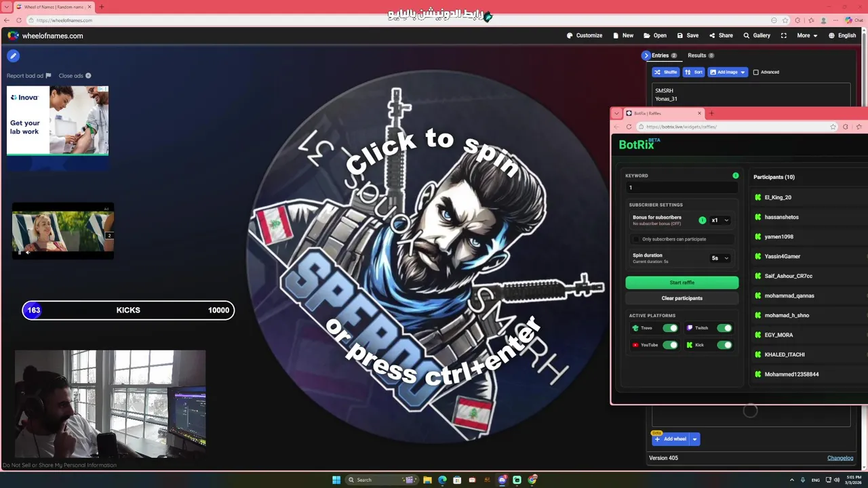The image size is (868, 488).
Task: Sort the wheel entries
Action: (694, 72)
